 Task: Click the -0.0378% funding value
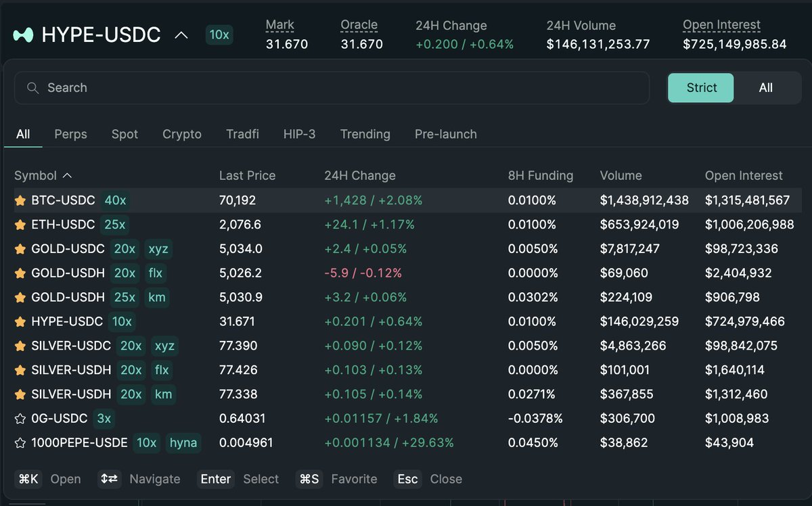click(x=535, y=419)
